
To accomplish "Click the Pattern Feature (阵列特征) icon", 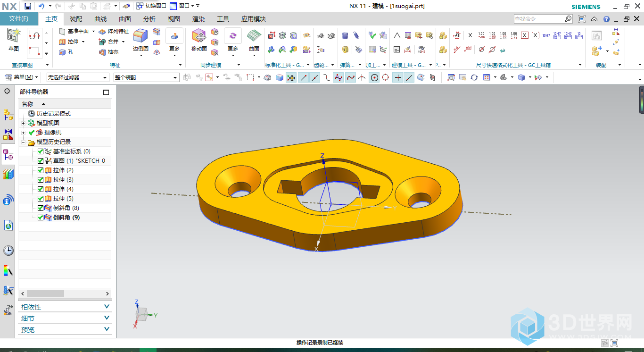I will 113,31.
